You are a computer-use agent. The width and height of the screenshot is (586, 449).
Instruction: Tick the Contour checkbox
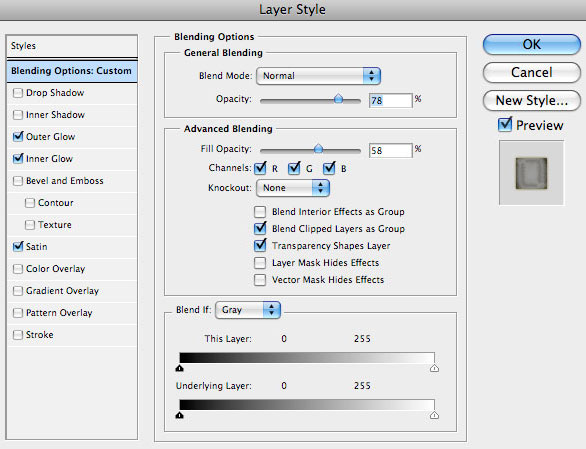coord(30,203)
